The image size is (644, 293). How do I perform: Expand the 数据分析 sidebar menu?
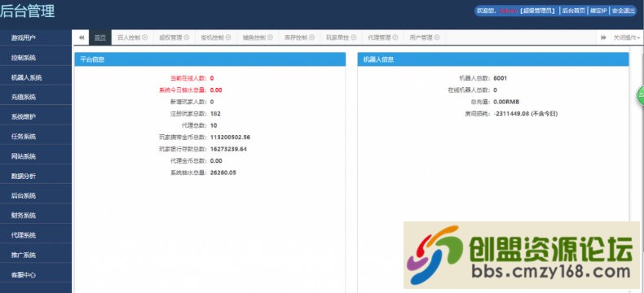coord(36,177)
